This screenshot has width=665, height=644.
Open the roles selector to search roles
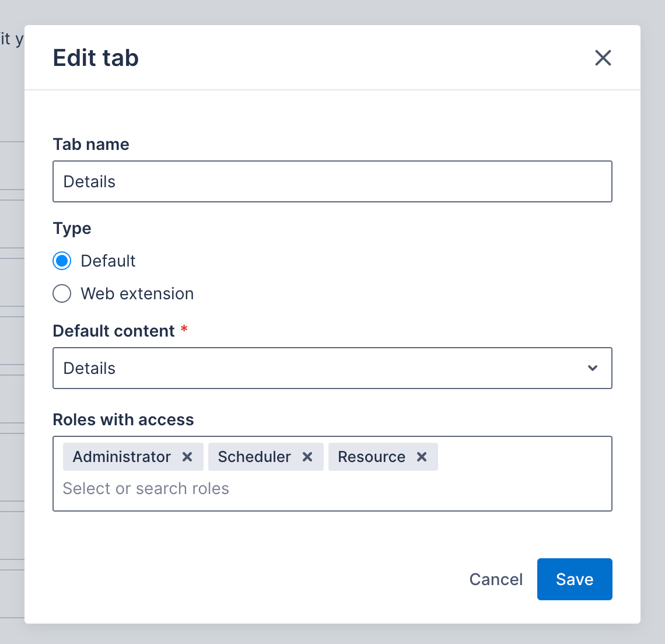332,488
